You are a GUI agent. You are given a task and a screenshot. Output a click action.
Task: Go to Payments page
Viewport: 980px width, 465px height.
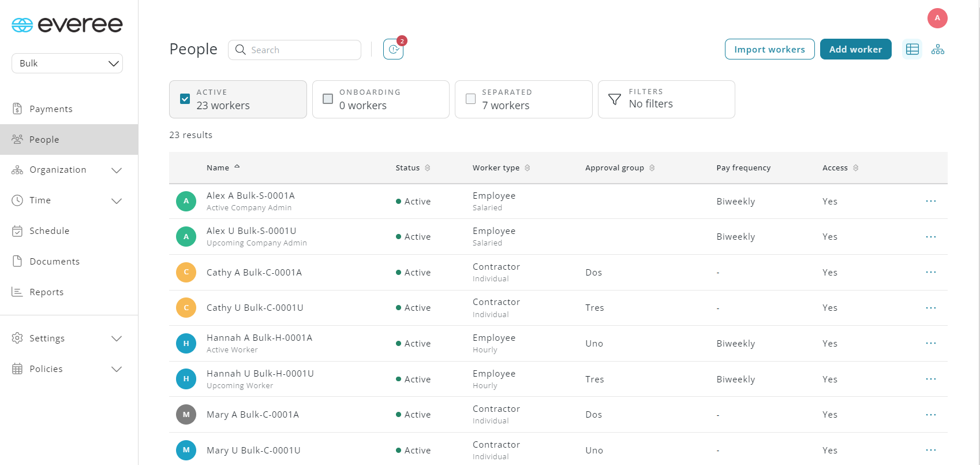pyautogui.click(x=69, y=109)
